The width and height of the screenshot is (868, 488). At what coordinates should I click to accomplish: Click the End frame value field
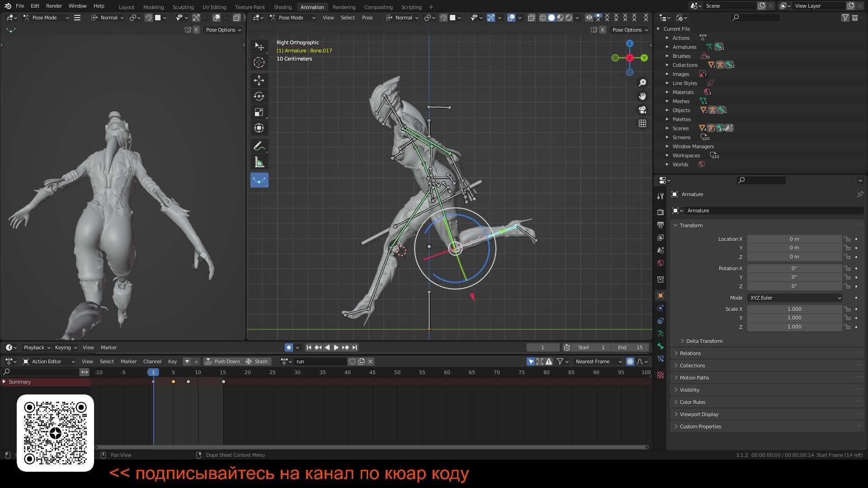pos(630,347)
